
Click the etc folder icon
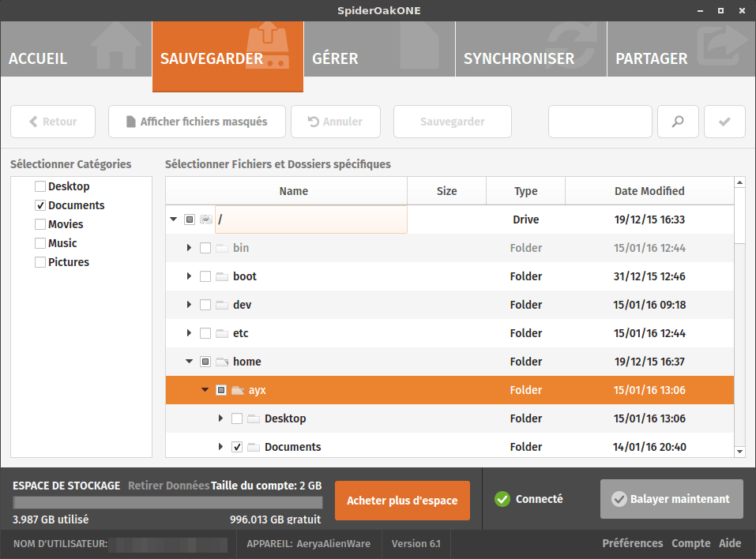tap(222, 333)
